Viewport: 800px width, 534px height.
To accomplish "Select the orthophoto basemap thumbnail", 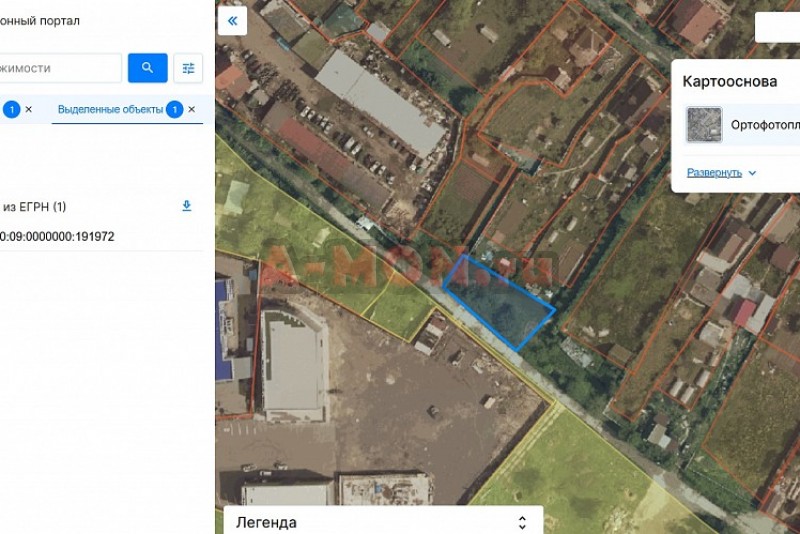I will click(x=704, y=125).
